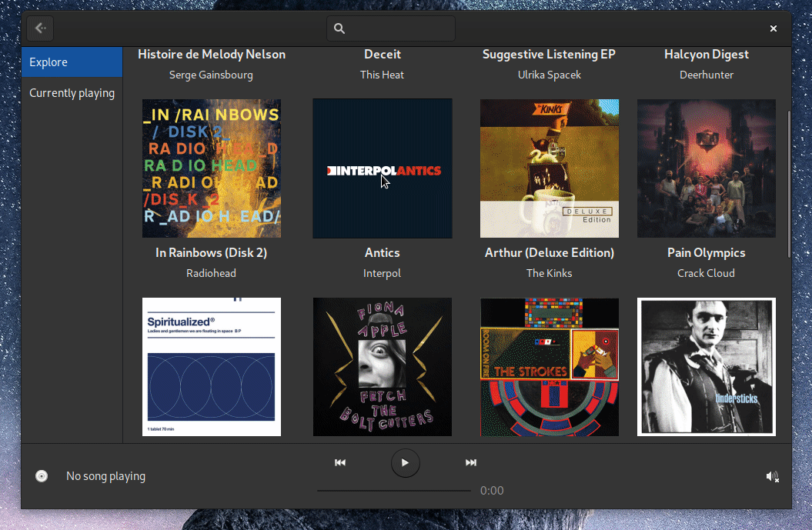Focus the search input field

point(391,28)
